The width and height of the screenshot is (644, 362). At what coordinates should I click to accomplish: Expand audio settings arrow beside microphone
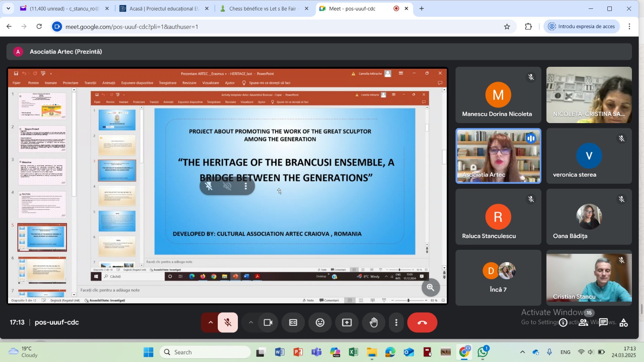210,323
